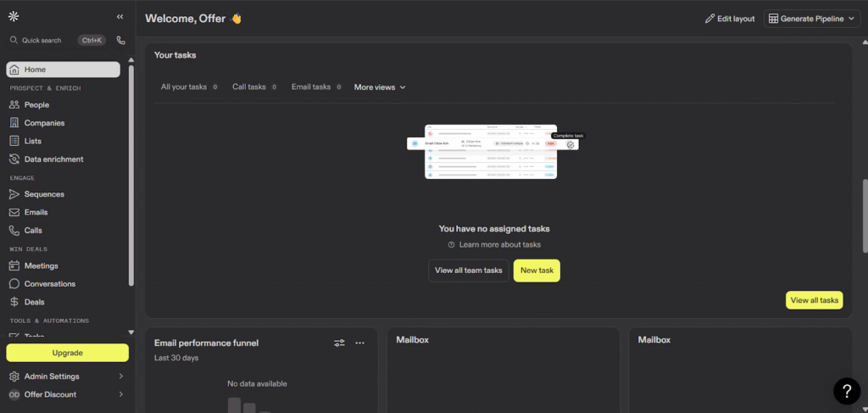Collapse the sidebar with double chevron icon
The width and height of the screenshot is (868, 413).
coord(120,16)
